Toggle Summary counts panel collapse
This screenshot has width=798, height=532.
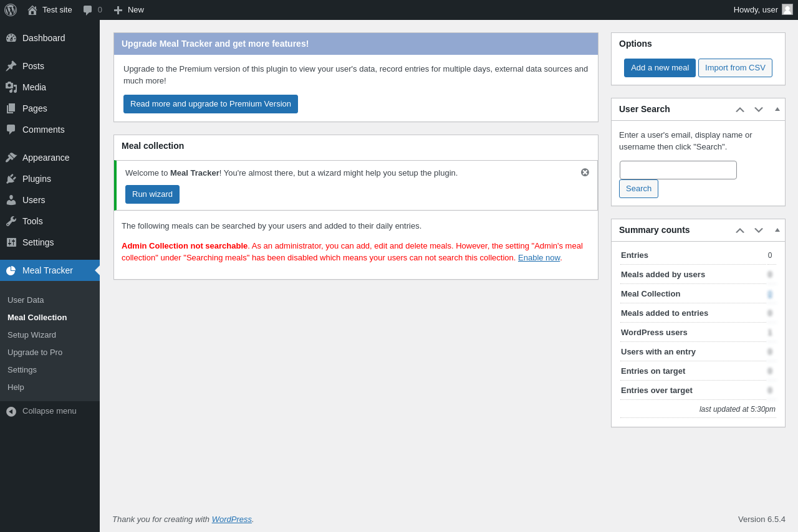click(777, 230)
